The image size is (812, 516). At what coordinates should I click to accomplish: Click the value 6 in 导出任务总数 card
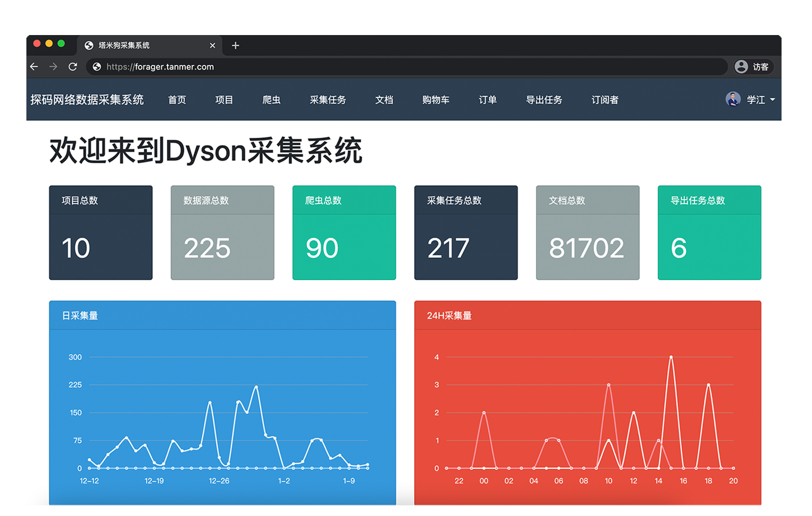[x=679, y=248]
